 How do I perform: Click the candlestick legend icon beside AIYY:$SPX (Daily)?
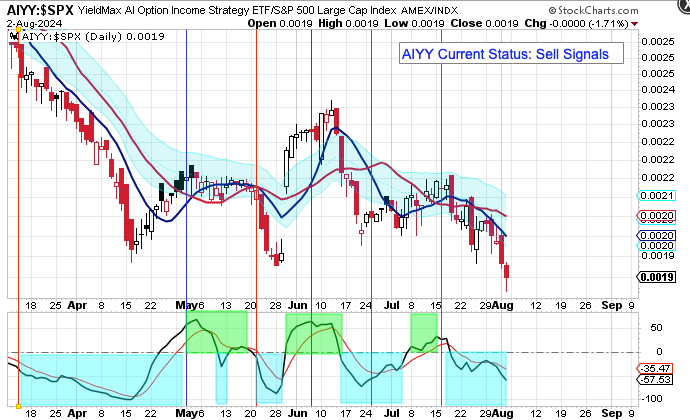(13, 34)
